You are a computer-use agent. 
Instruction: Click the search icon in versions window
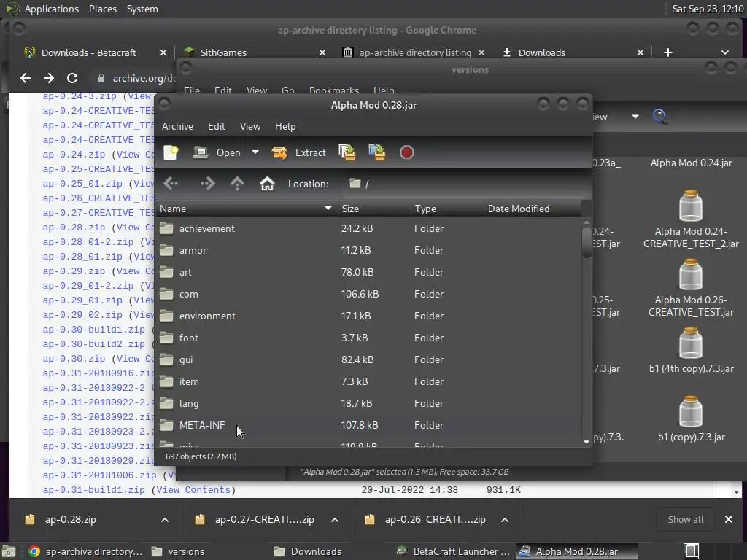pos(659,117)
